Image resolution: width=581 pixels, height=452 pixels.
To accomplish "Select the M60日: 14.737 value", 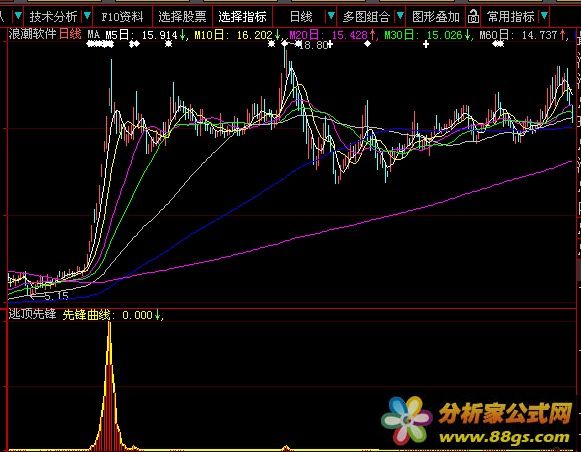I will pos(522,35).
